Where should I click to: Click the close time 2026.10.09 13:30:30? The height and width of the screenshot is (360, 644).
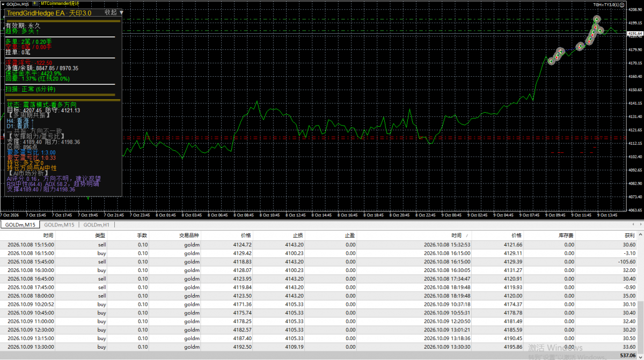[448, 347]
